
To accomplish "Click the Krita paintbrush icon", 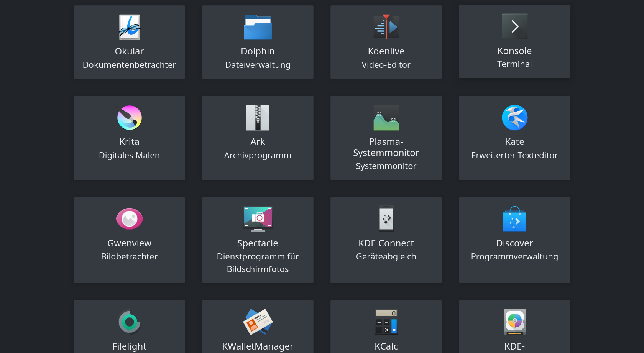I will (130, 118).
